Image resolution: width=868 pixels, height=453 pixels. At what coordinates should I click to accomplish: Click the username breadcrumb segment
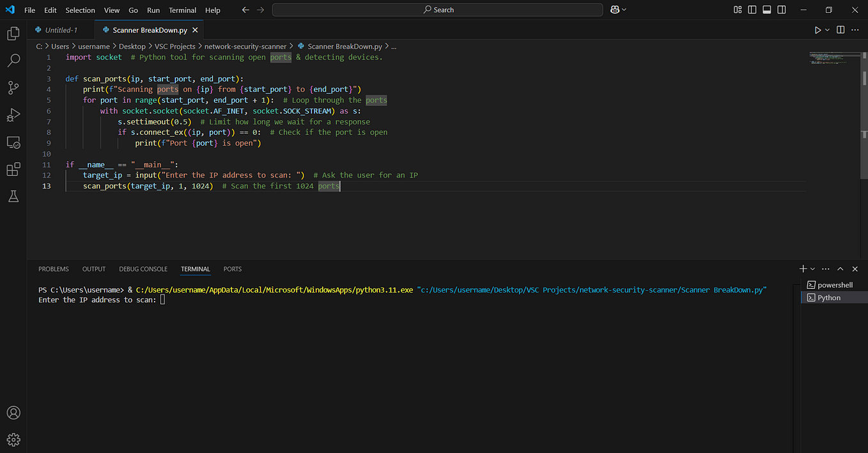pos(94,46)
